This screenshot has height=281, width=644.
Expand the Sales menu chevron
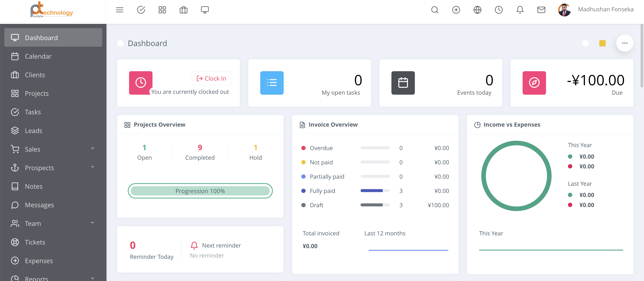coord(92,148)
